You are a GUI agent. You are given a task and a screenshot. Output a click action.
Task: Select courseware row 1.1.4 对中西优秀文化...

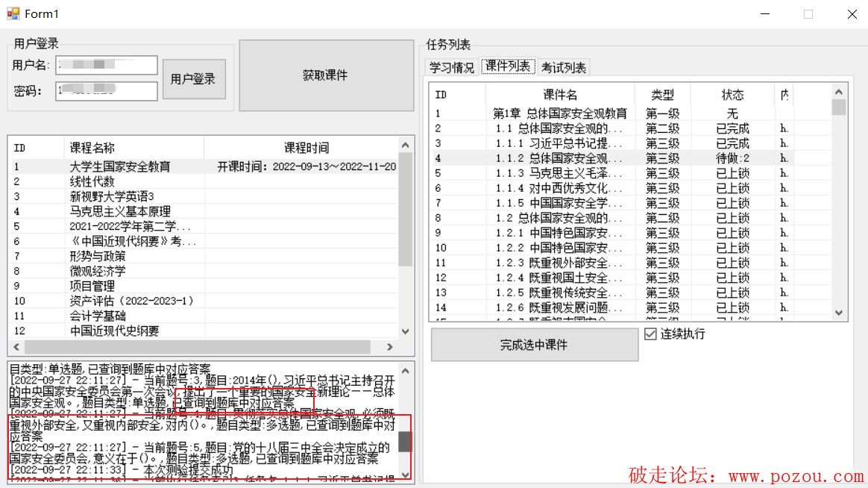pos(631,188)
